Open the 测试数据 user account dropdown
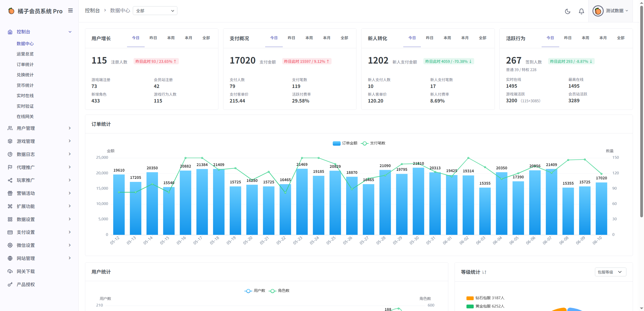The width and height of the screenshot is (644, 311). coord(611,11)
